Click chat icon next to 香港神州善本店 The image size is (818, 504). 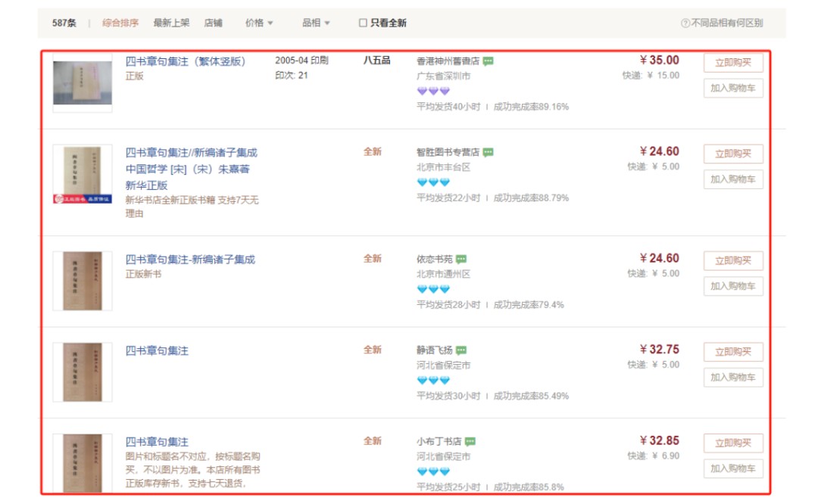click(488, 61)
